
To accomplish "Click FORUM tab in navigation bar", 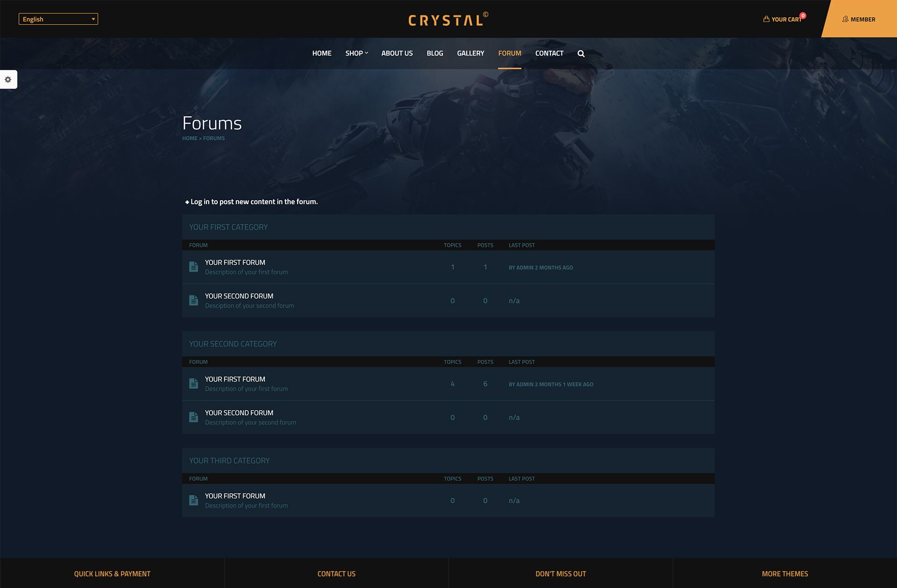I will [x=510, y=53].
